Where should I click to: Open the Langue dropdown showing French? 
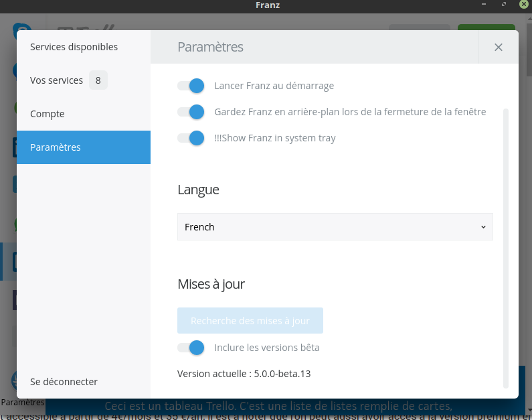(x=335, y=227)
